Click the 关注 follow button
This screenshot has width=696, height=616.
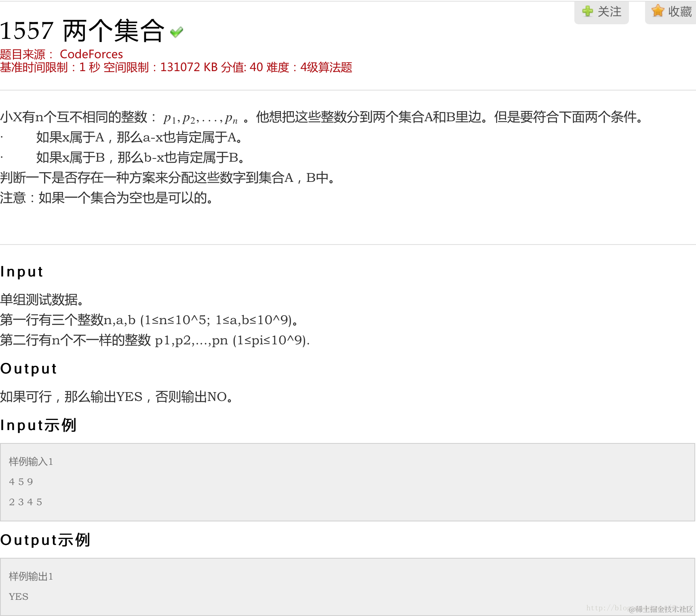[601, 12]
